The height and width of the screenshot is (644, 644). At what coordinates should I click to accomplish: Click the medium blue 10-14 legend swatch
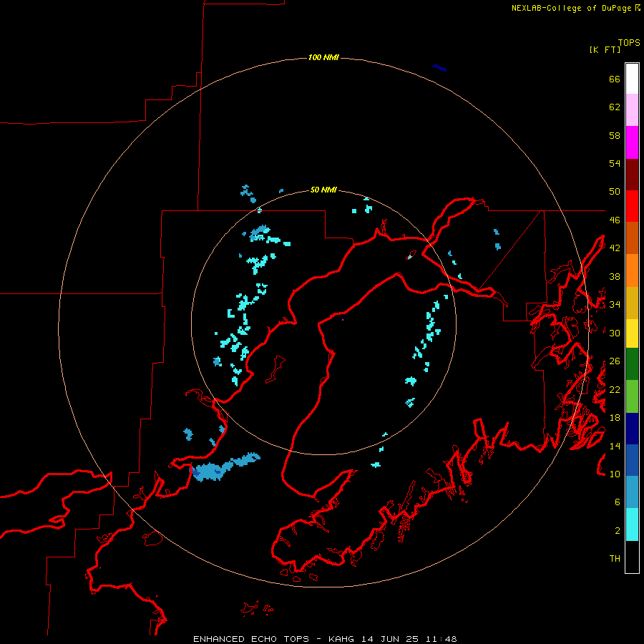632,460
